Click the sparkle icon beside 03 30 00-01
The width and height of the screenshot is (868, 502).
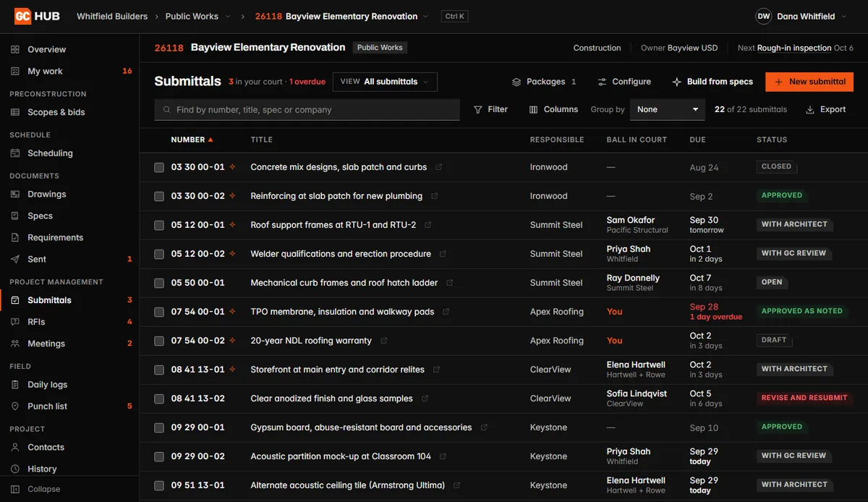coord(232,167)
